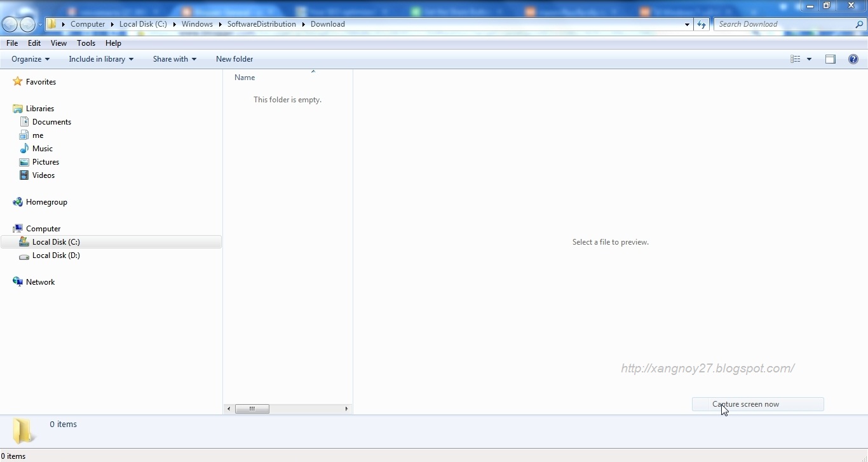Click the Back navigation arrow button
Viewport: 868px width, 462px height.
(x=10, y=25)
